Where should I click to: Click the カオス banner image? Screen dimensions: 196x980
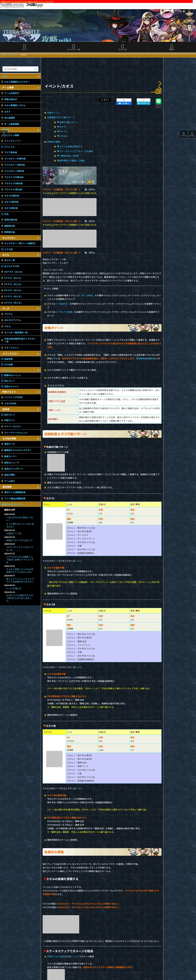(x=69, y=176)
